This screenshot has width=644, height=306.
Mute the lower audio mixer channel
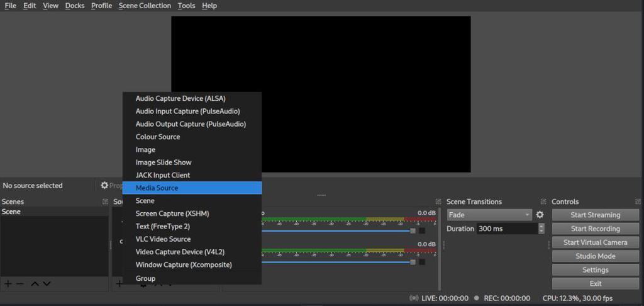[x=422, y=262]
